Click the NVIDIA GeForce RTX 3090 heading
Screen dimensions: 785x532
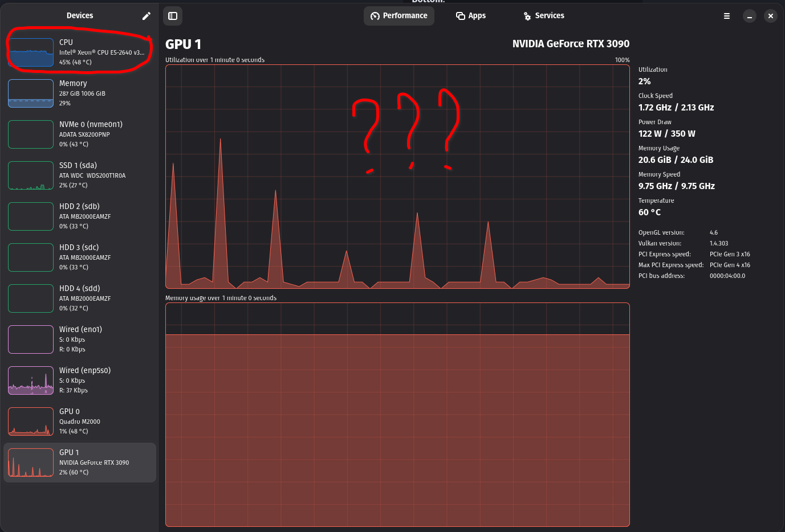click(x=571, y=44)
